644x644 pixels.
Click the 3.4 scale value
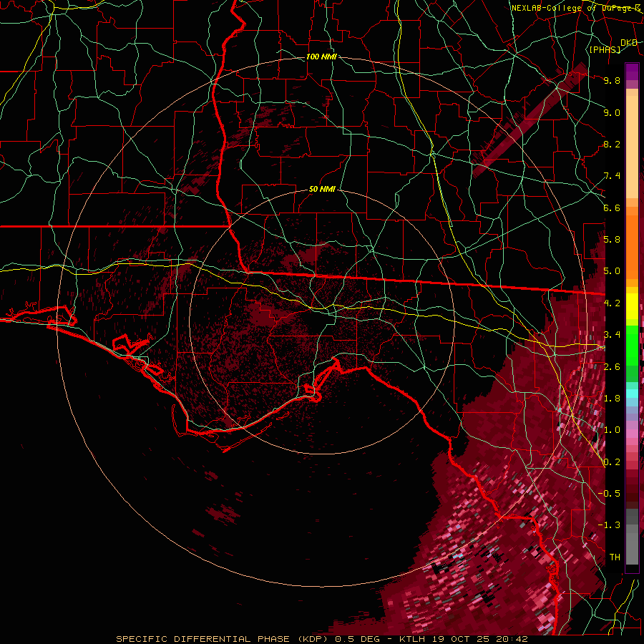pyautogui.click(x=612, y=335)
